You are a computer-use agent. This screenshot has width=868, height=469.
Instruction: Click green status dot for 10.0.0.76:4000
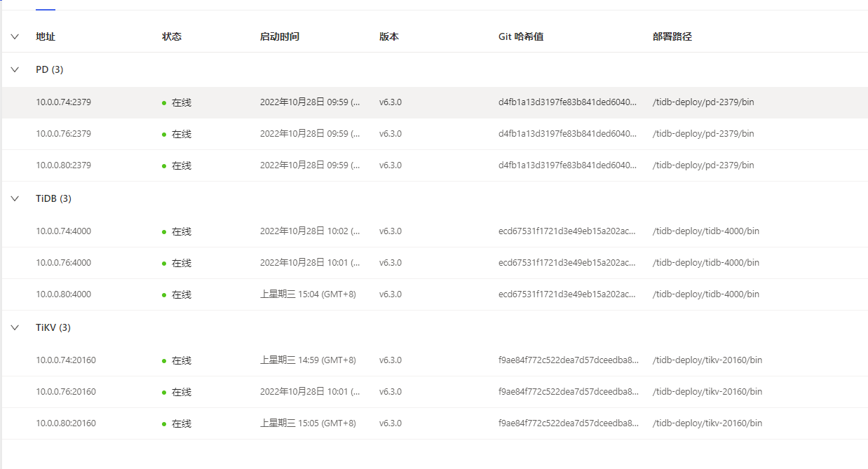coord(164,264)
